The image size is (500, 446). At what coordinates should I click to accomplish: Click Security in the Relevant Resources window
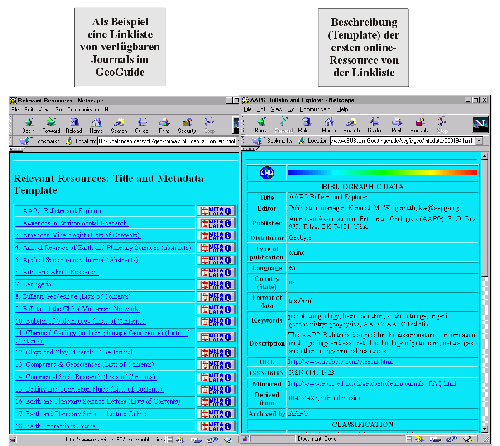click(187, 126)
